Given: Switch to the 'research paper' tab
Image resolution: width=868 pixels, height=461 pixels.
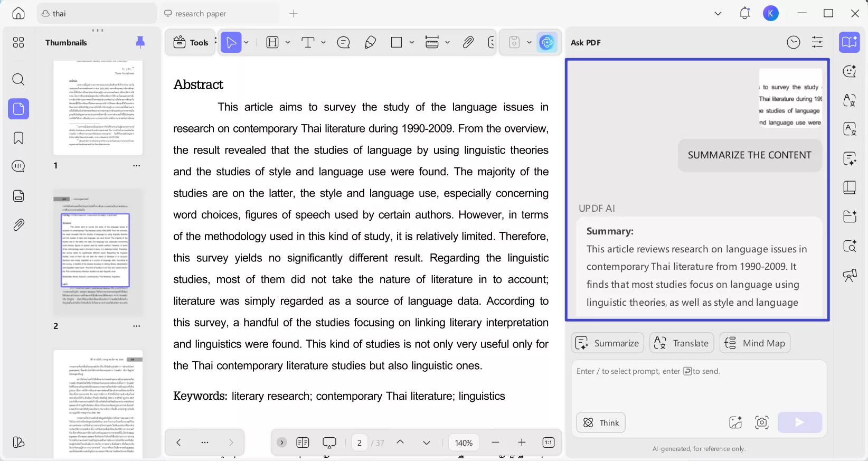Looking at the screenshot, I should pyautogui.click(x=219, y=13).
